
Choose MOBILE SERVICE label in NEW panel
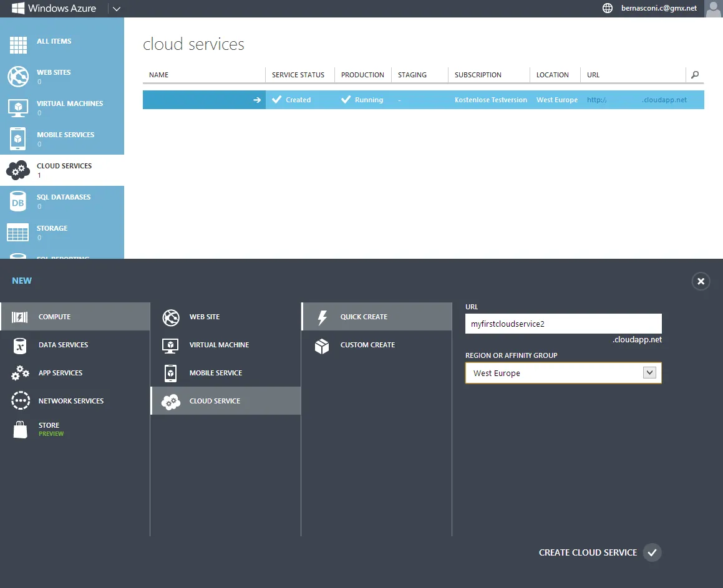[x=215, y=373]
